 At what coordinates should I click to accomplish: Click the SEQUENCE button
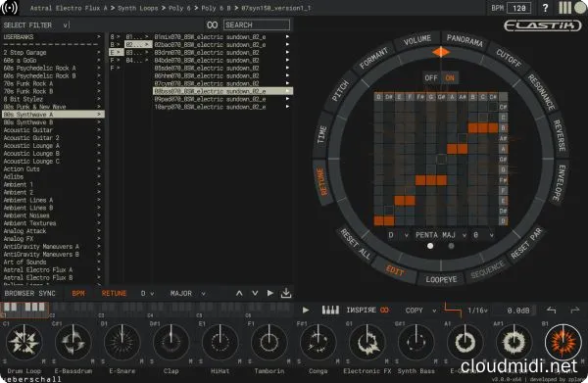(487, 269)
